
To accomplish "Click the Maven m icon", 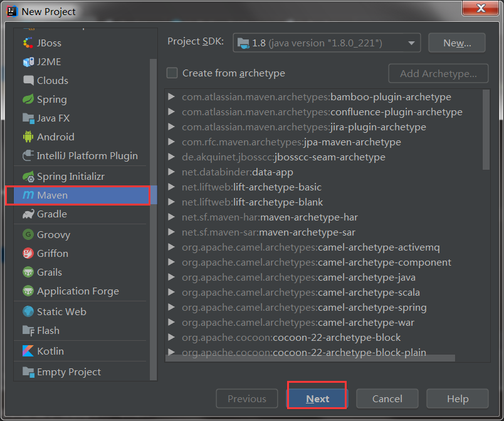I will pyautogui.click(x=28, y=195).
